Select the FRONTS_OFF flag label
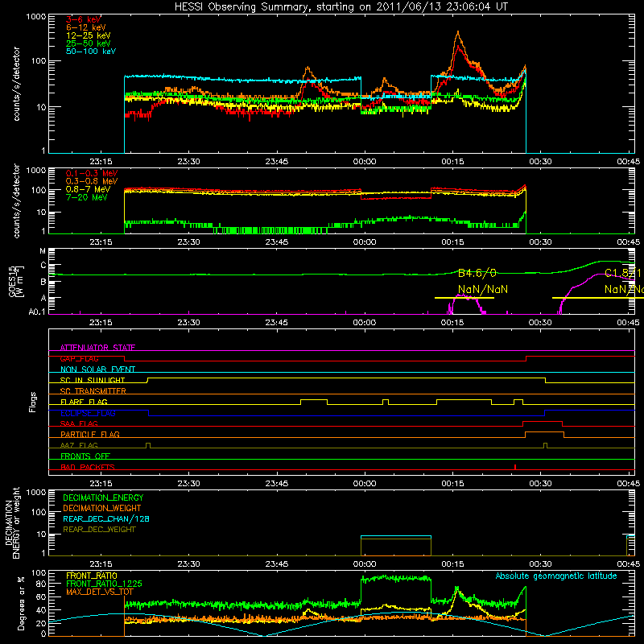Screen dimensions: 644x644 [85, 456]
